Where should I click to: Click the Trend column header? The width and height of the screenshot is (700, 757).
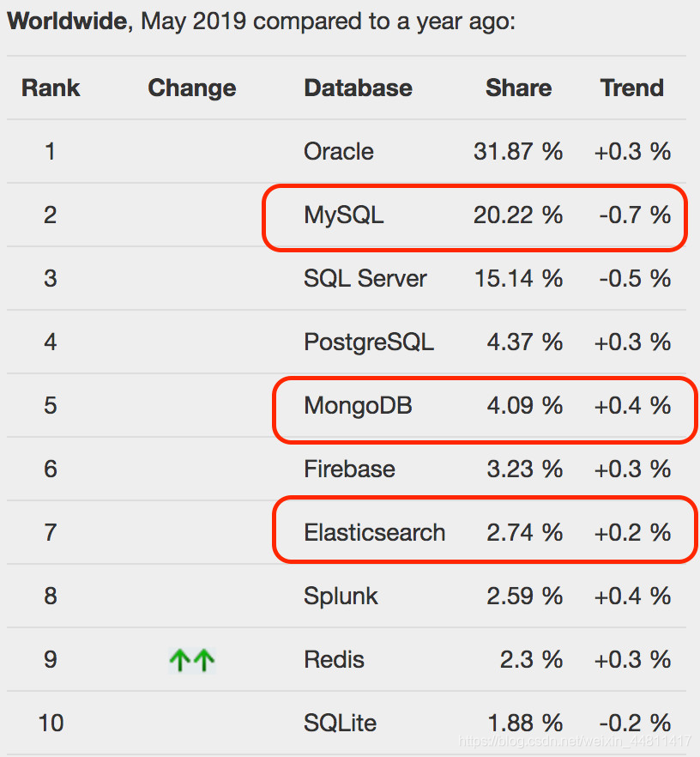point(632,88)
